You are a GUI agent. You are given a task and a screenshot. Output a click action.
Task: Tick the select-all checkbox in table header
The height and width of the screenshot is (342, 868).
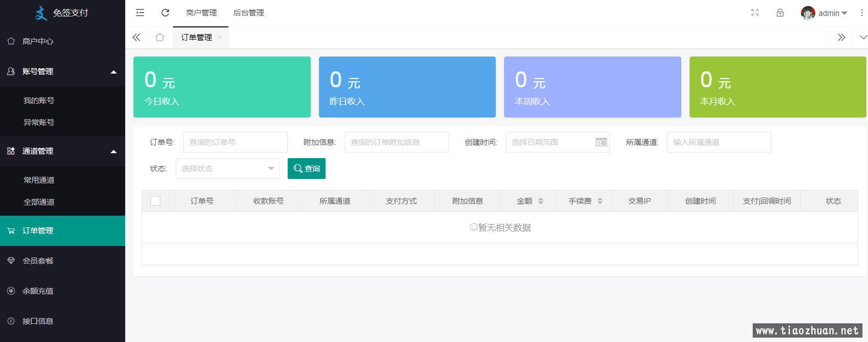tap(155, 201)
